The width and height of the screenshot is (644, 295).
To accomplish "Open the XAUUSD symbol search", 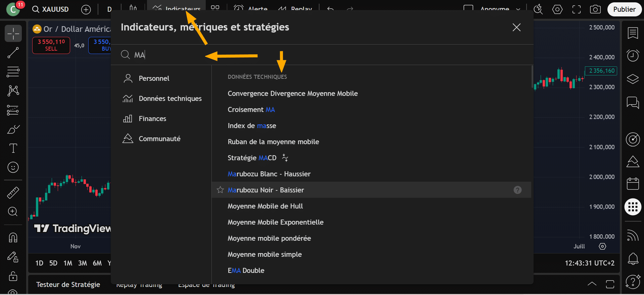I will pyautogui.click(x=51, y=9).
